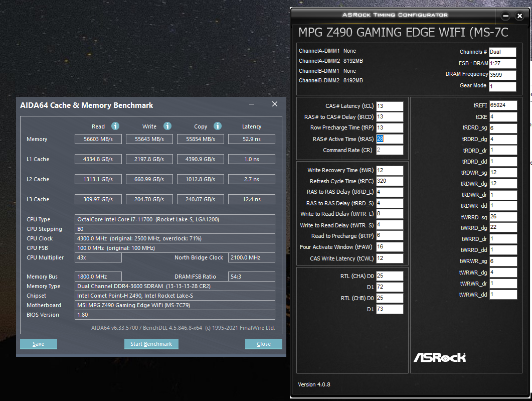Close the ASRock Timing Configurator window
The height and width of the screenshot is (401, 532).
click(519, 16)
